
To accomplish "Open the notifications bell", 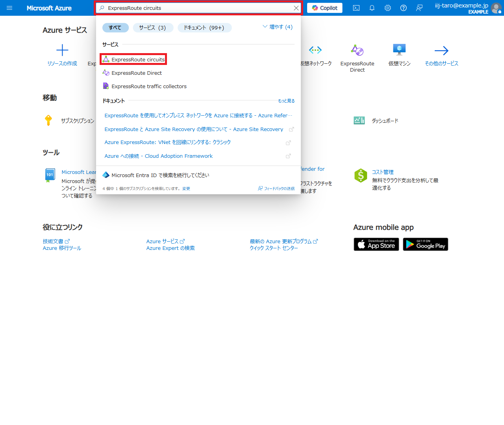I will pyautogui.click(x=372, y=8).
